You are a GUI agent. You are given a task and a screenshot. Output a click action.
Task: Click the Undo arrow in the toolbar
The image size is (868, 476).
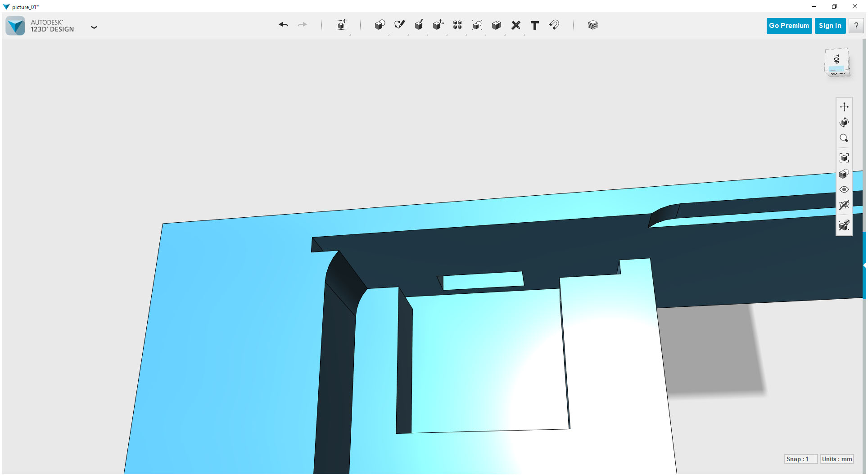283,25
